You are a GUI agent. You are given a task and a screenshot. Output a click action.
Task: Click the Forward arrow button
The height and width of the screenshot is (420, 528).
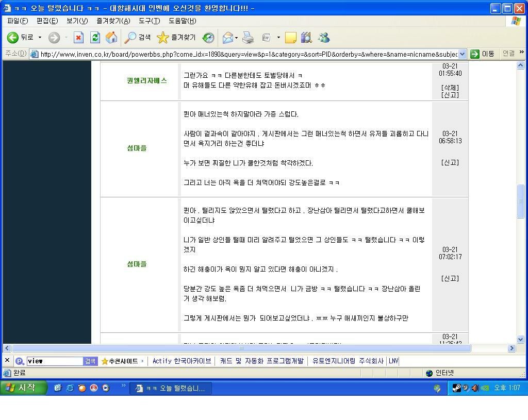pos(54,37)
